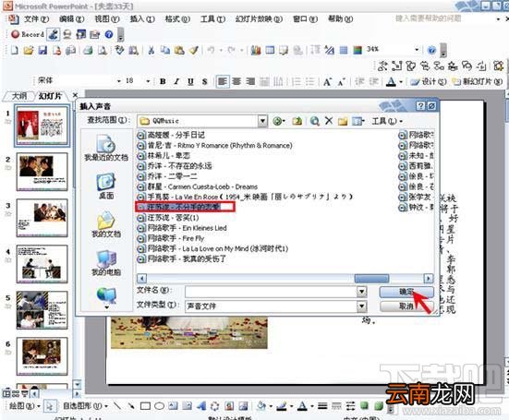The height and width of the screenshot is (420, 509).
Task: Click the Paste clipboard icon
Action: click(x=179, y=50)
